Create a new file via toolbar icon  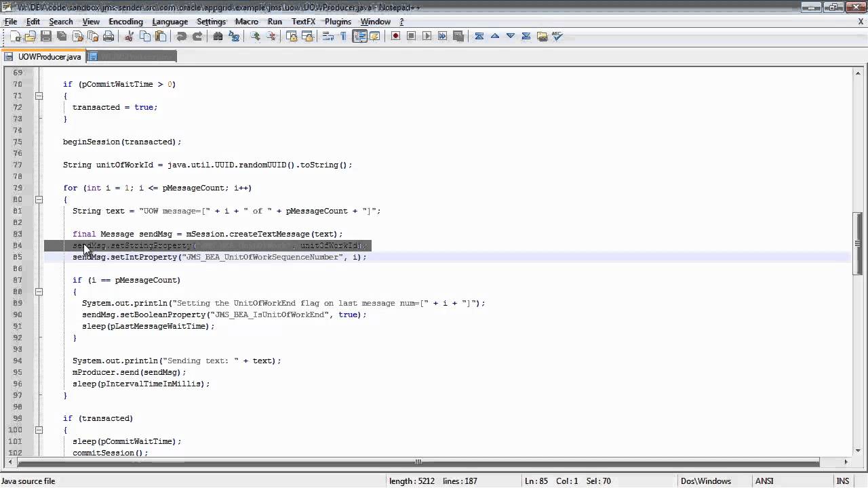[x=15, y=36]
